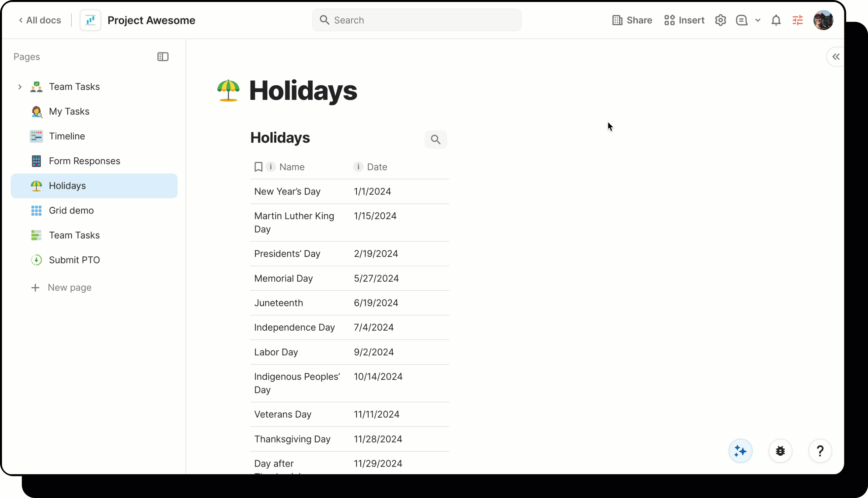Expand the right side panel chevrons
868x498 pixels.
pos(836,57)
